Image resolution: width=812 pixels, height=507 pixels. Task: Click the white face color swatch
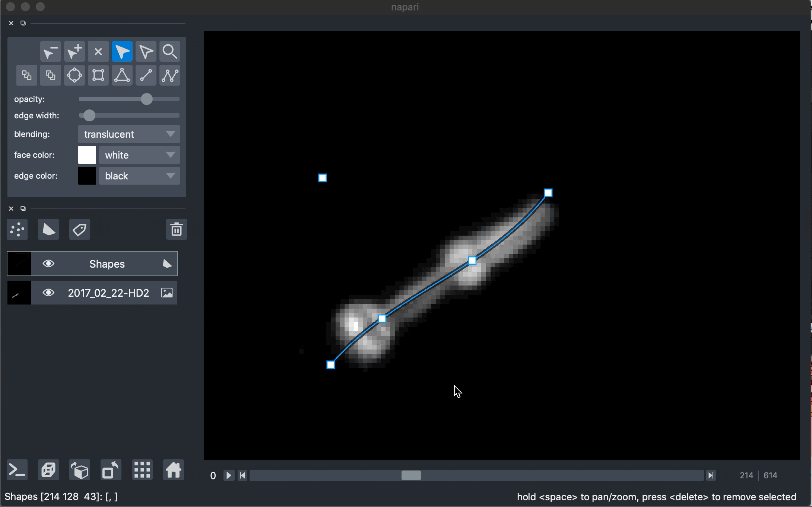[x=87, y=155]
